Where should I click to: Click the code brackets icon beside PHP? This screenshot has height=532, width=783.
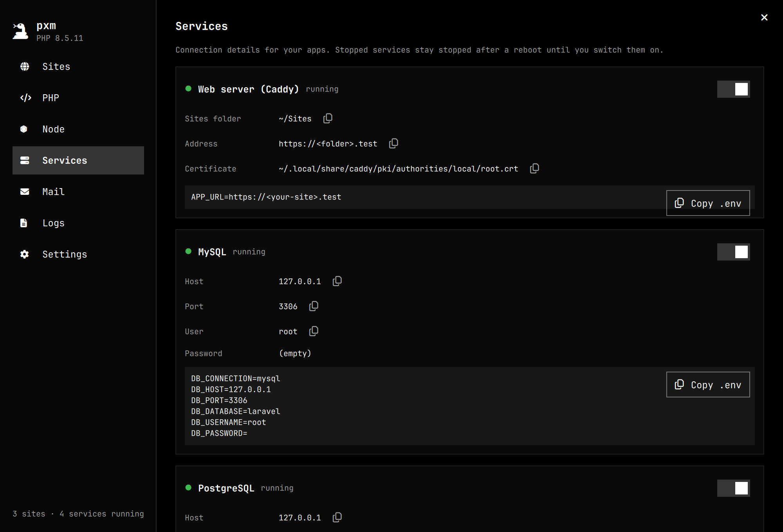25,98
